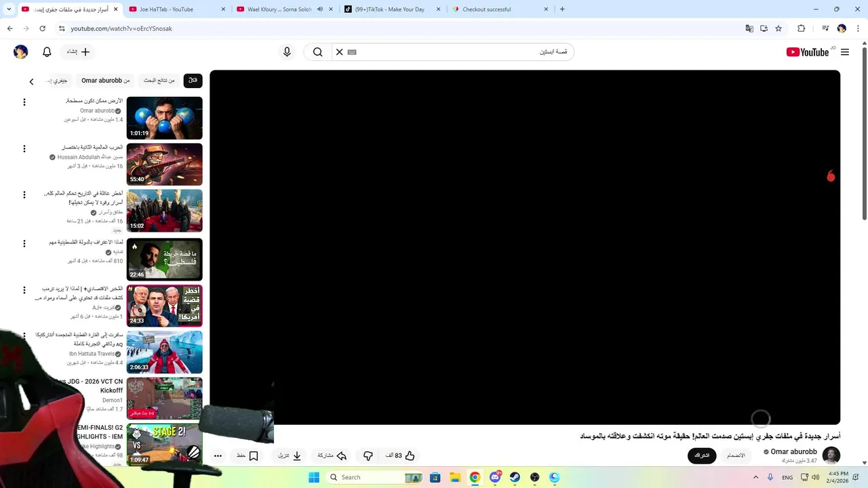Open options menu for المُخبر الاقتصادي video
This screenshot has height=488, width=868.
coord(24,290)
